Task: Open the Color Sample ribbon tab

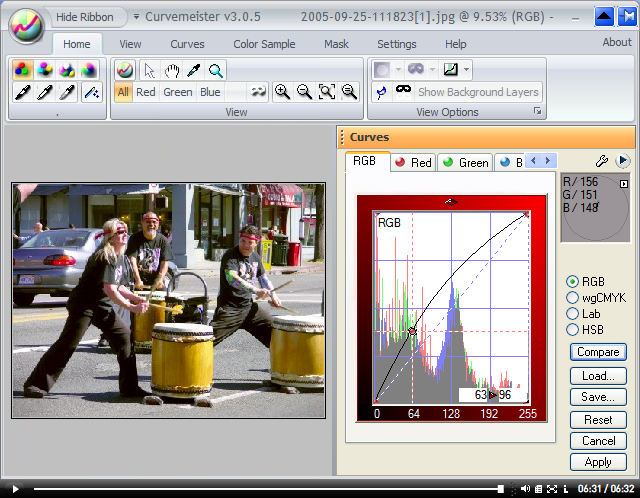Action: pyautogui.click(x=264, y=44)
